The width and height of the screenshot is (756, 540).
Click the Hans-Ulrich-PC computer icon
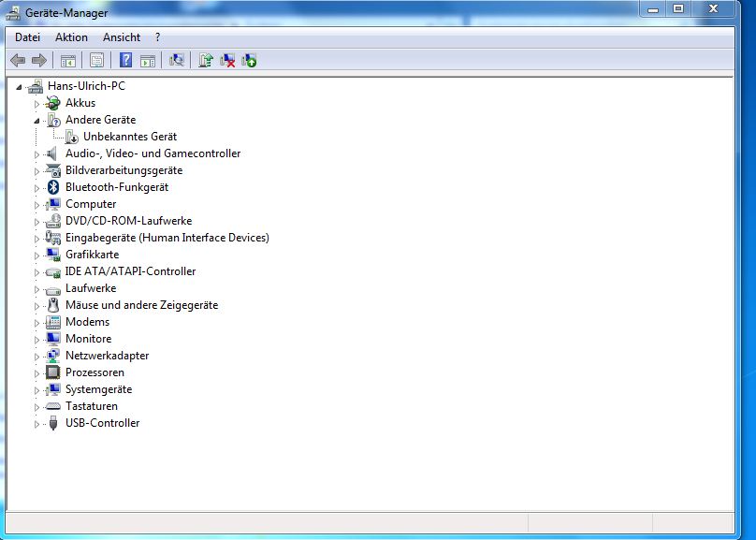click(x=36, y=86)
